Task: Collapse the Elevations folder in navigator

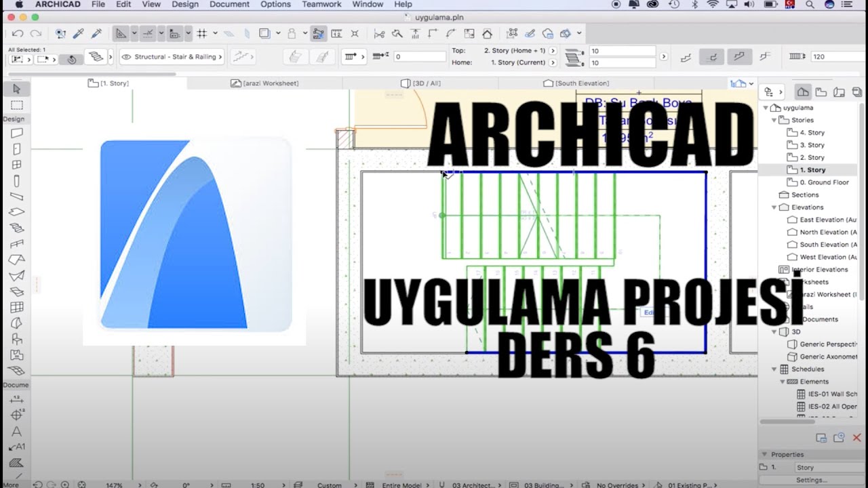Action: click(774, 207)
